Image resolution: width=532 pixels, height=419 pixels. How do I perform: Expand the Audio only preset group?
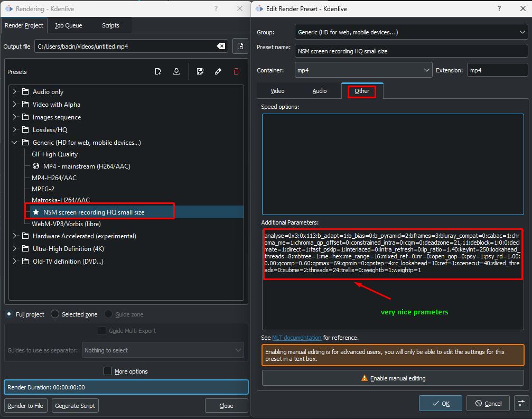click(x=15, y=91)
